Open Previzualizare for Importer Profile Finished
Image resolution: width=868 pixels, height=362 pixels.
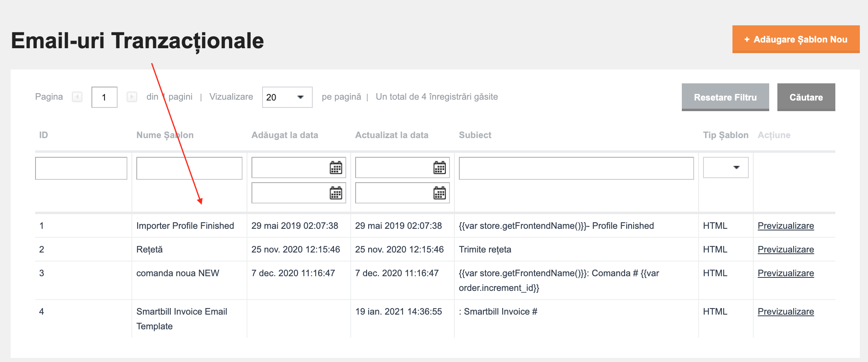point(786,226)
